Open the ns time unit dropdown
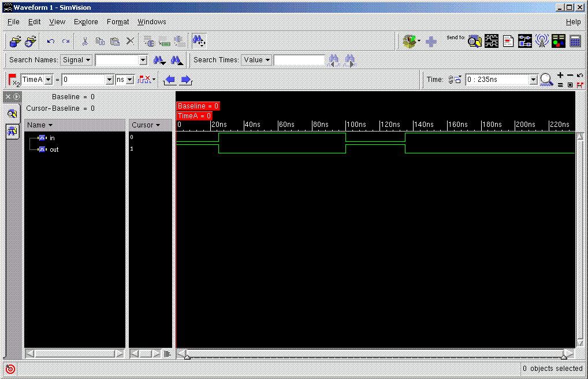Viewport: 588px width, 379px height. coord(130,80)
